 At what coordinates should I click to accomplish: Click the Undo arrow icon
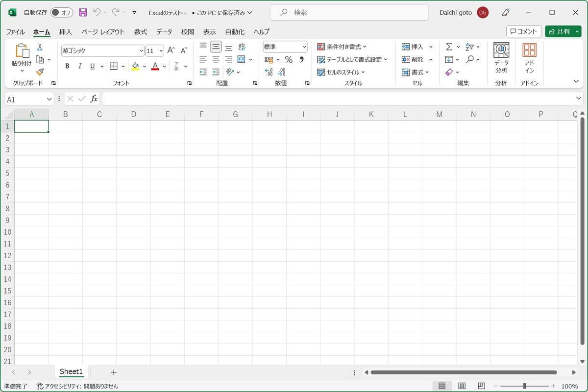click(97, 12)
